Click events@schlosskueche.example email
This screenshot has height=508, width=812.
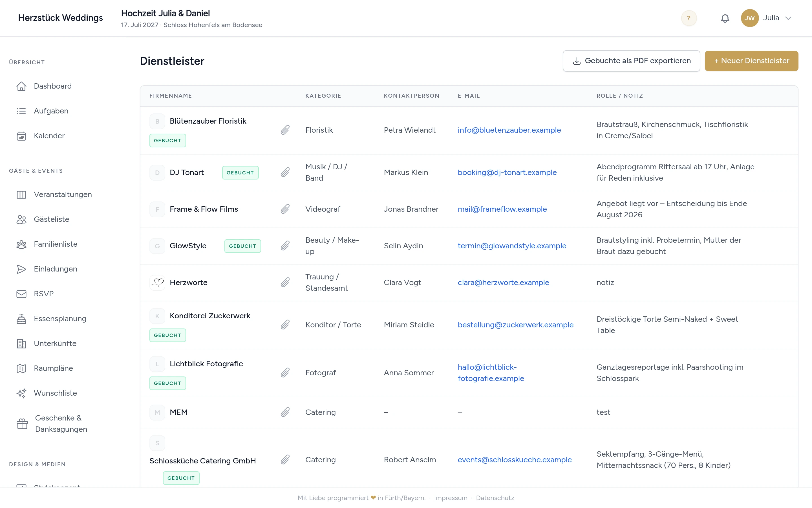pyautogui.click(x=514, y=460)
